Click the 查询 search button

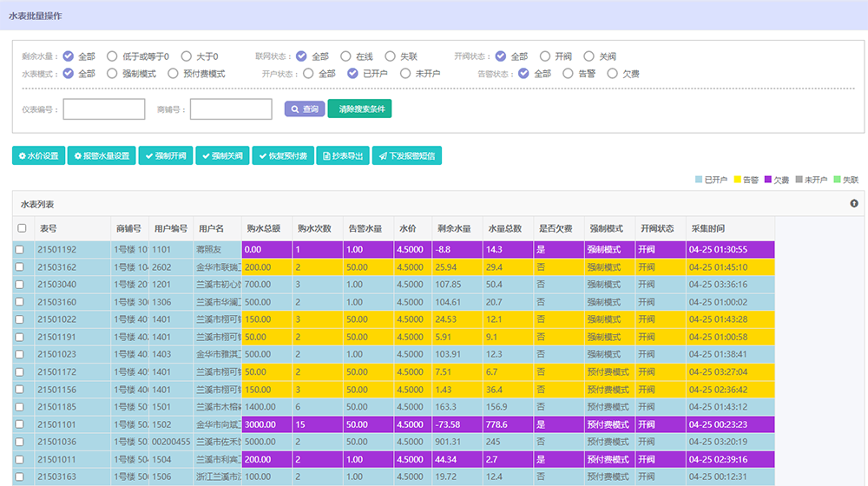[x=304, y=109]
